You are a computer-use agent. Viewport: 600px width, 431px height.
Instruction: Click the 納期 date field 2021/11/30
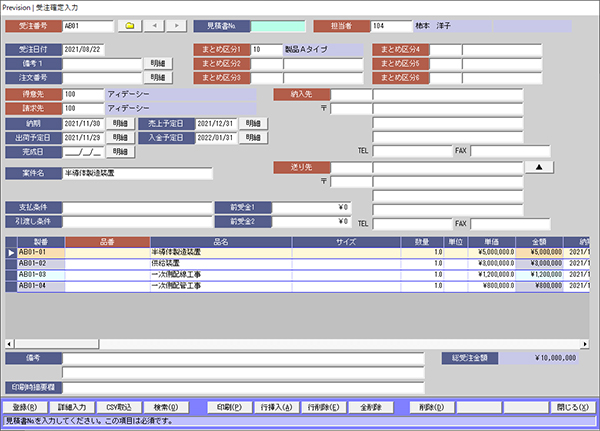[x=83, y=124]
